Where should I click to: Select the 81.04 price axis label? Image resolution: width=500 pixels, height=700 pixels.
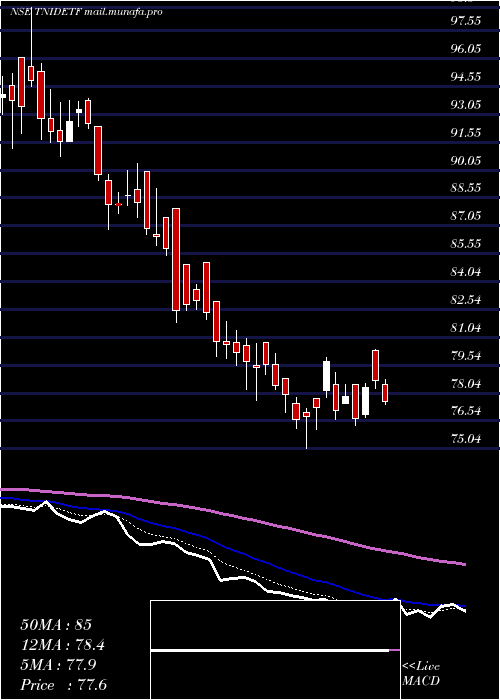point(466,328)
